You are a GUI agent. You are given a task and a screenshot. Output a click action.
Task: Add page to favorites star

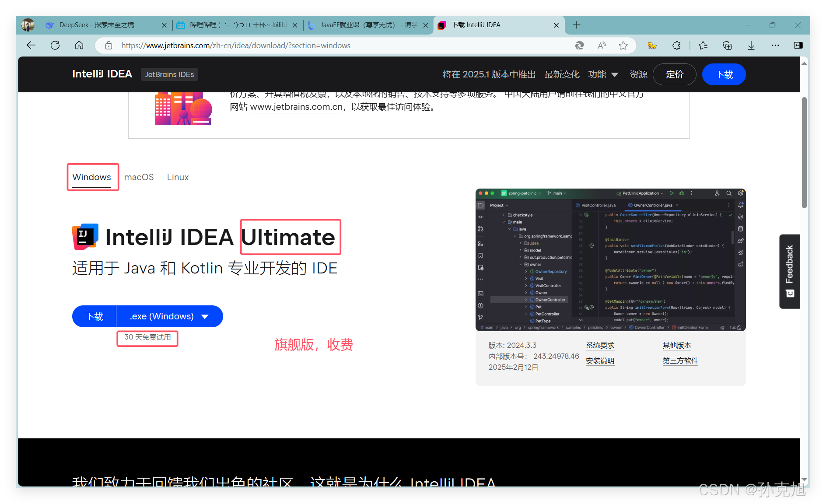[623, 45]
